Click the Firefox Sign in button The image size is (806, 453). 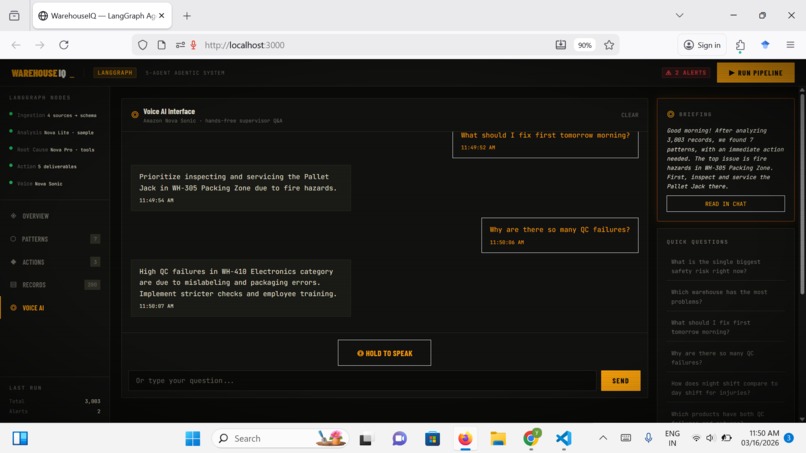[702, 45]
